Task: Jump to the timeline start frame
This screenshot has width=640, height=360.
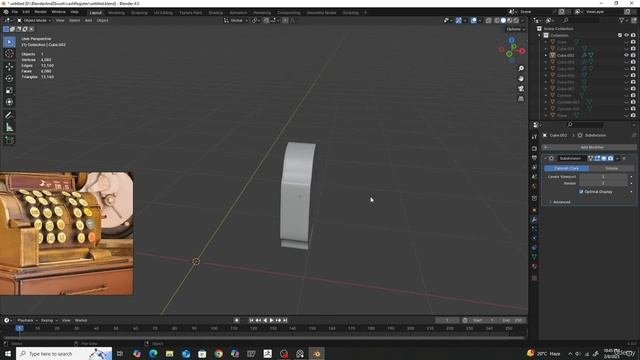Action: [251, 320]
